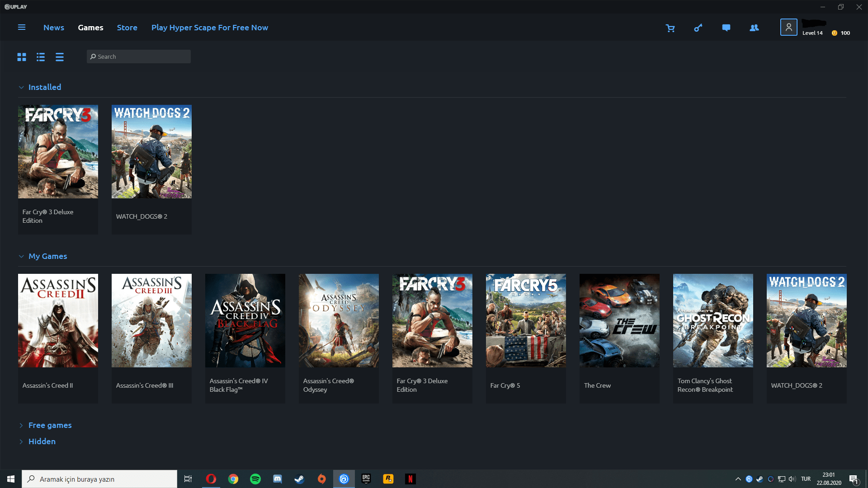Click the user profile avatar

pyautogui.click(x=788, y=27)
